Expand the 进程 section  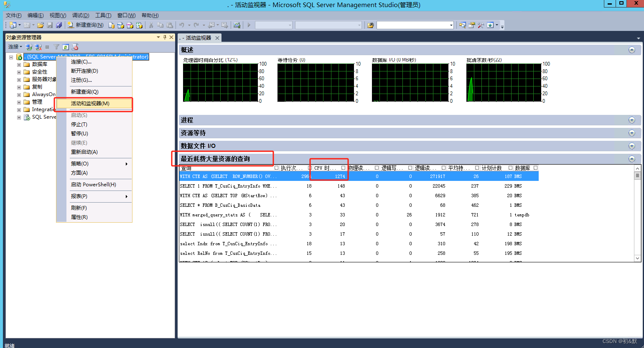(x=631, y=120)
